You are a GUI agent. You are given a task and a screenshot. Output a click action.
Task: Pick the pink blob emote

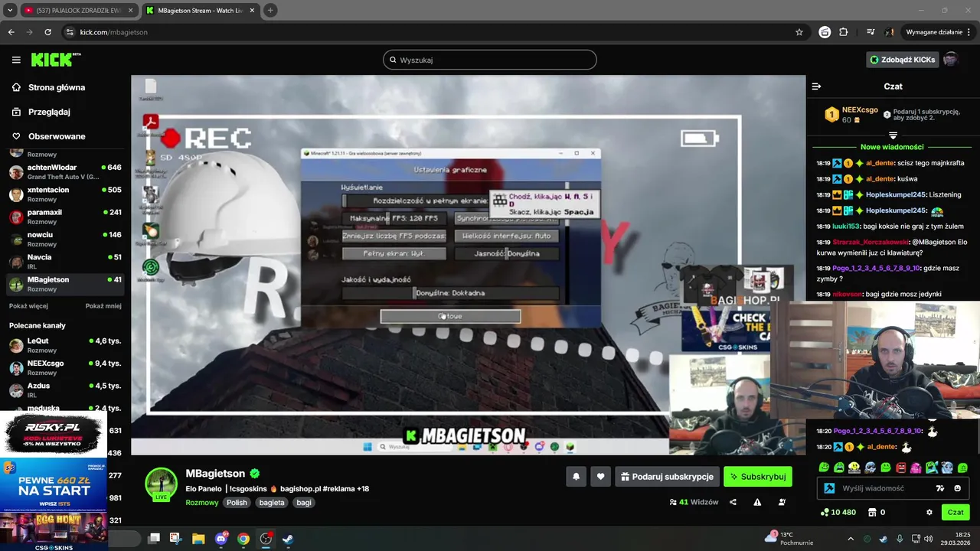[x=916, y=468]
